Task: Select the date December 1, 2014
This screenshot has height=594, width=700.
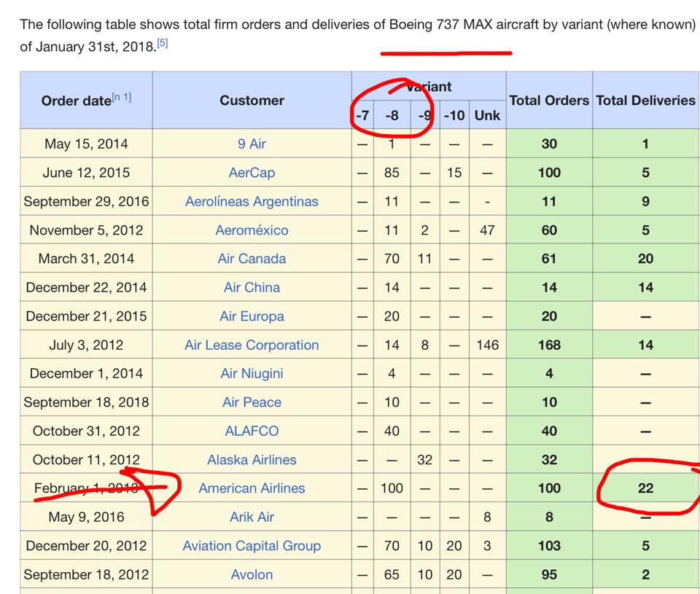Action: click(86, 374)
